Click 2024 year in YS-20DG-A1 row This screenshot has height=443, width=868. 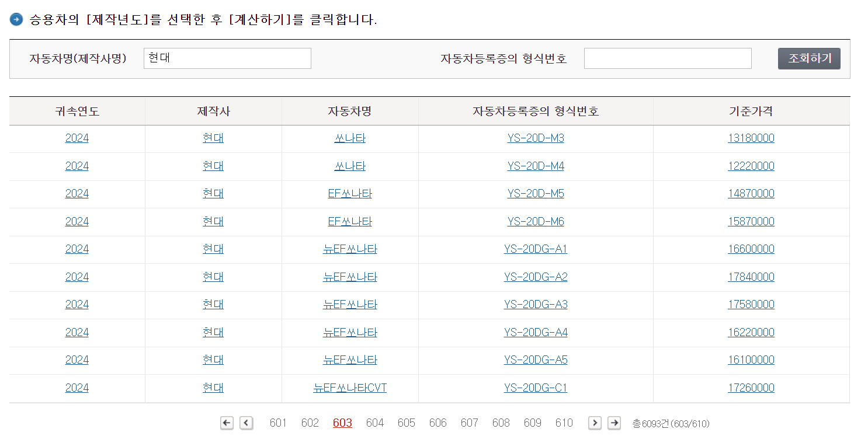(x=77, y=249)
